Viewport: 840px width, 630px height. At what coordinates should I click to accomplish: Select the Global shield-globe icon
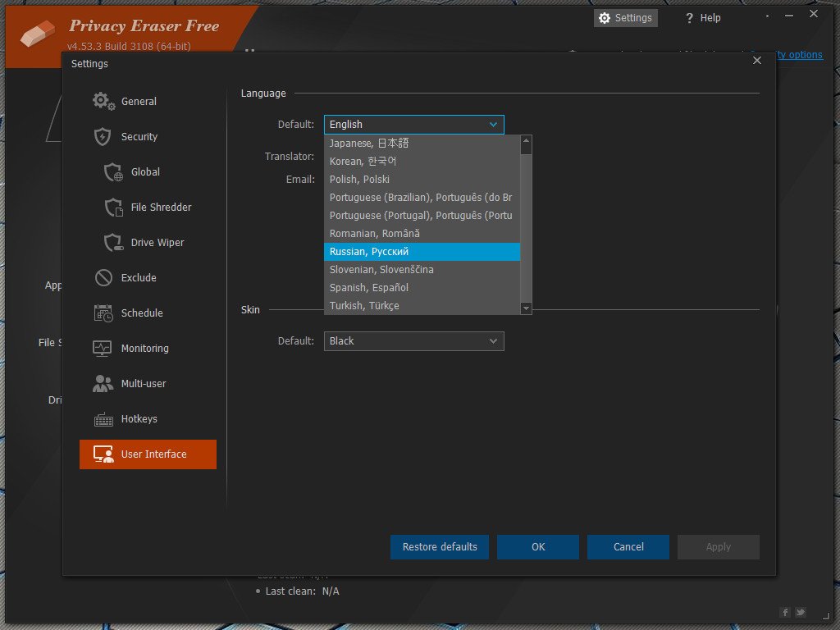(113, 172)
